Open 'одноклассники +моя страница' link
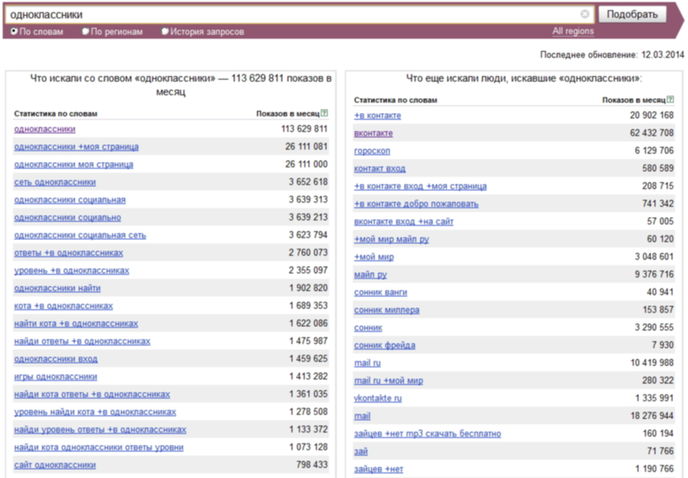The width and height of the screenshot is (688, 478). [x=76, y=147]
